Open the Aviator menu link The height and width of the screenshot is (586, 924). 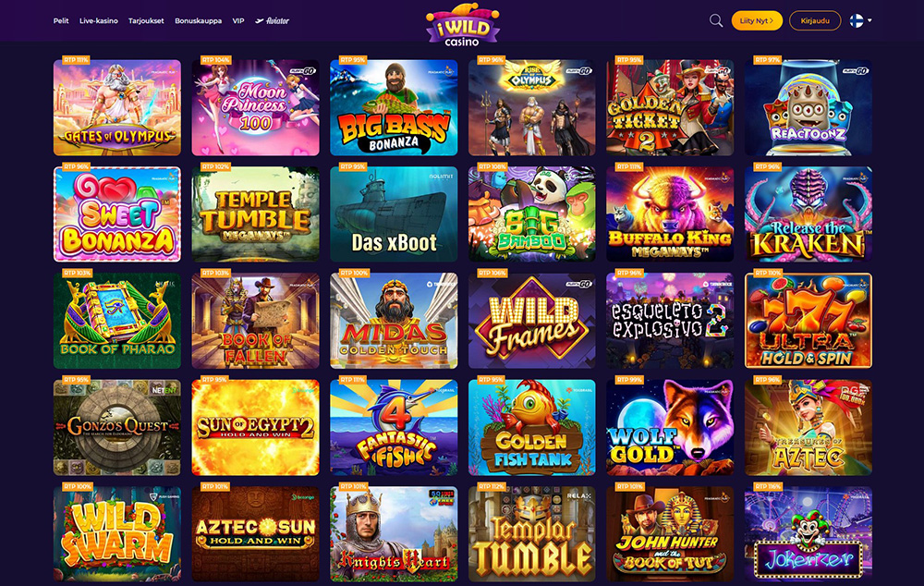tap(273, 20)
